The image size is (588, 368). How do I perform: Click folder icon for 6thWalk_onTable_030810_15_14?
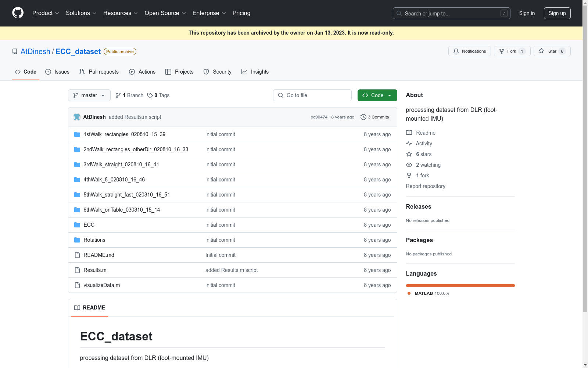pyautogui.click(x=77, y=210)
